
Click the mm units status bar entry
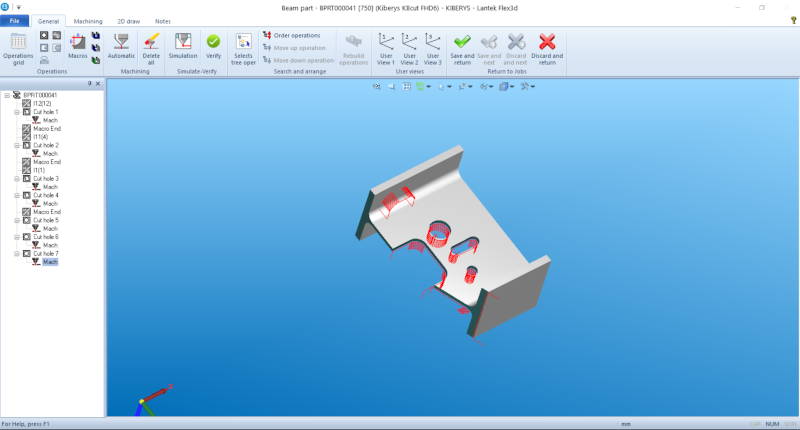pos(626,424)
